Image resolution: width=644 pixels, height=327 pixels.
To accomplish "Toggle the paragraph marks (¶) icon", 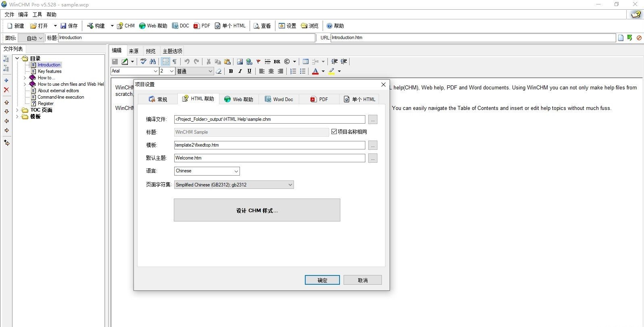I will click(x=175, y=62).
